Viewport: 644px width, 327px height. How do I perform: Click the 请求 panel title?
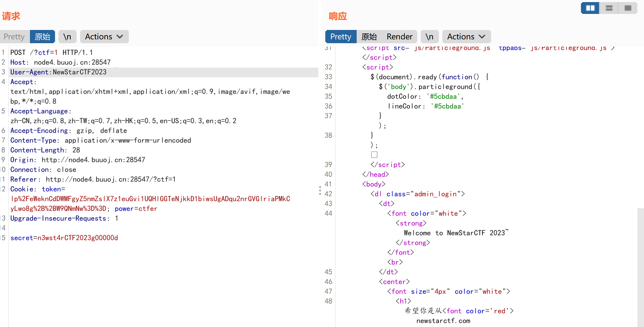tap(11, 16)
